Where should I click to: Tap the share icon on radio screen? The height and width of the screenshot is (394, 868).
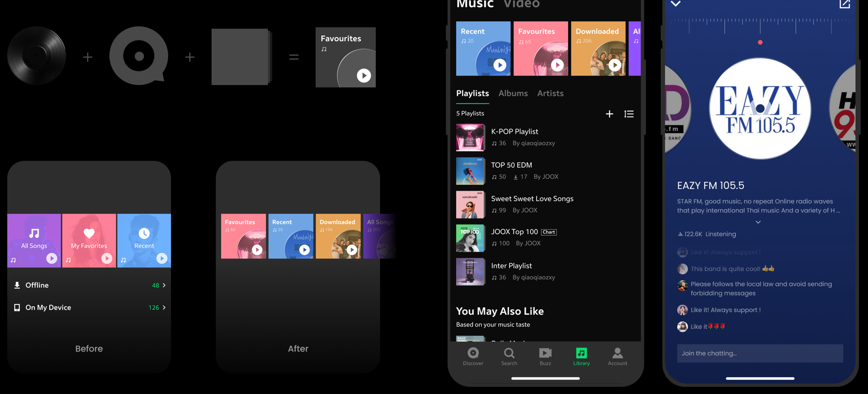844,4
